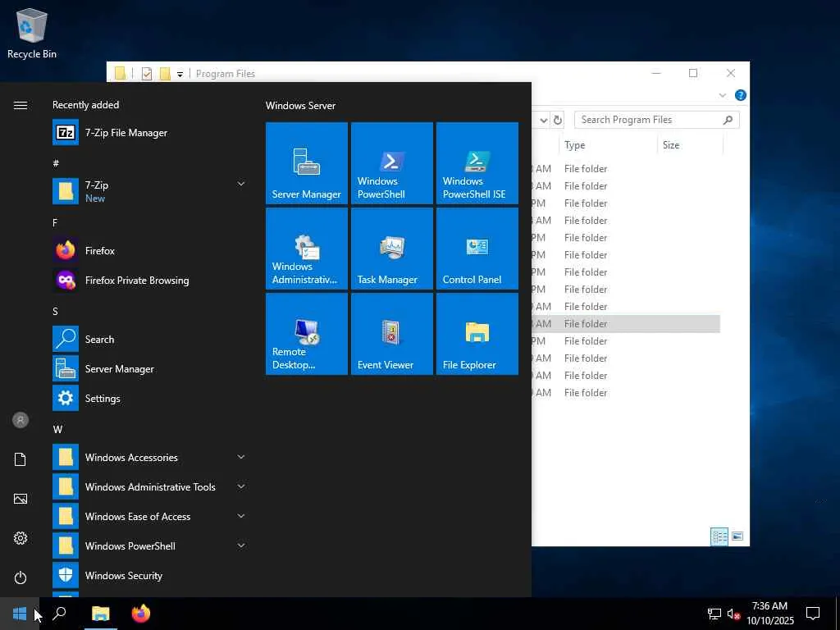The height and width of the screenshot is (630, 840).
Task: Open 7-Zip File Manager from Recently added
Action: [149, 132]
